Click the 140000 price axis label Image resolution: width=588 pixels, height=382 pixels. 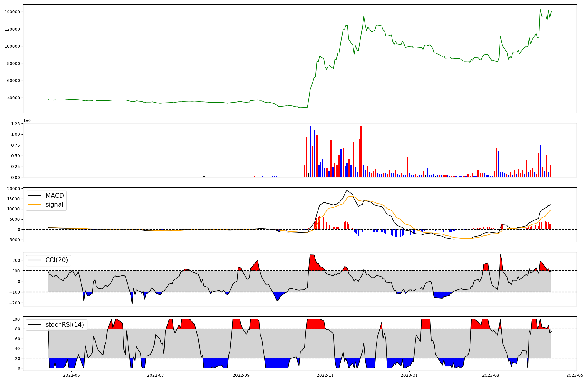[x=12, y=12]
